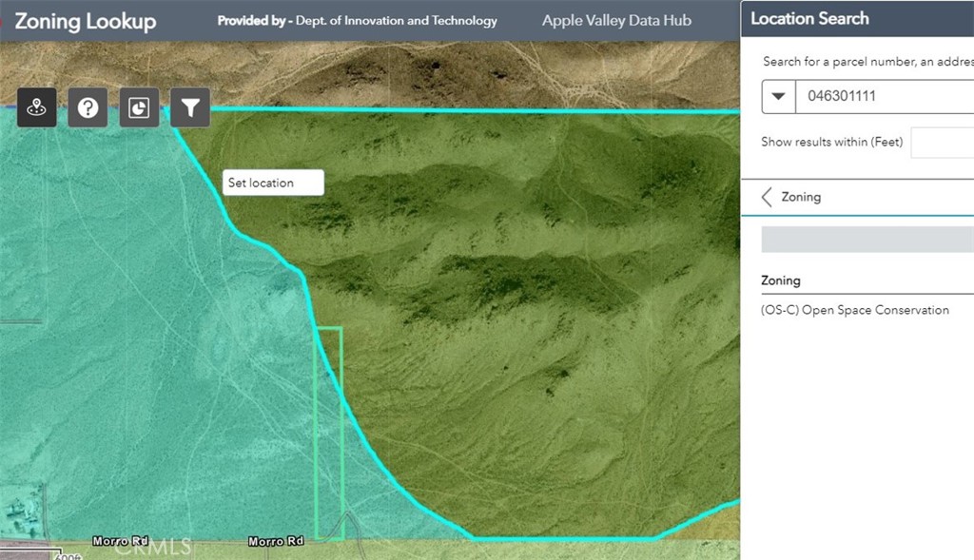Open the pie chart report tool
Screen dimensions: 974x560
[139, 107]
